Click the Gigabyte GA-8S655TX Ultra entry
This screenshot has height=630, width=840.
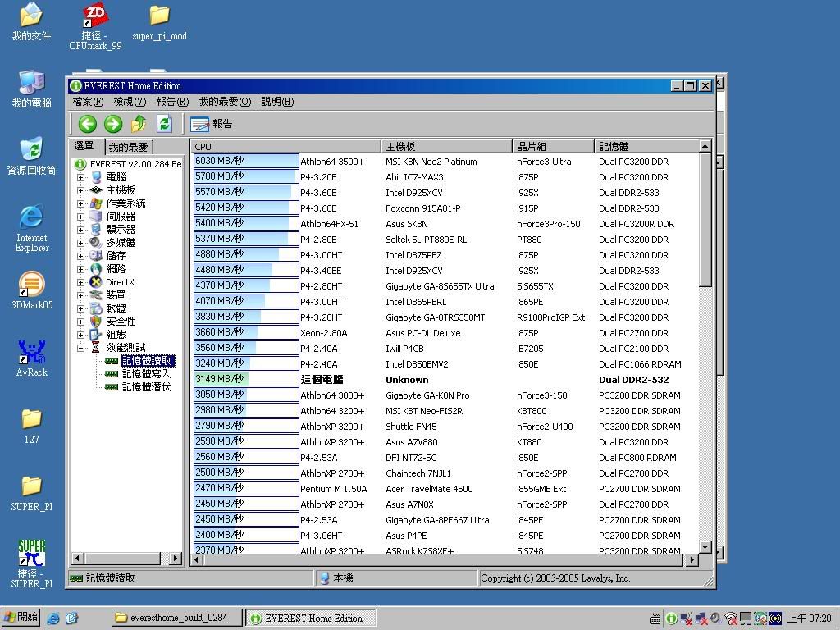pos(440,286)
